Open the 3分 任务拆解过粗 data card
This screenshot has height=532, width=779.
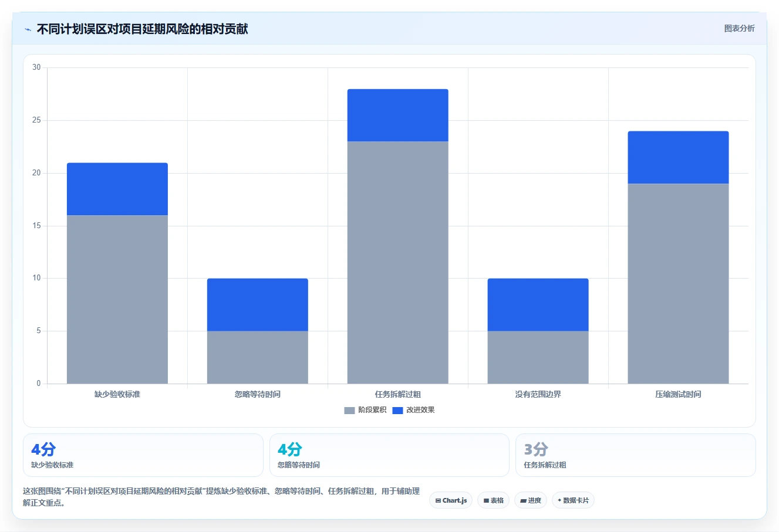(x=635, y=455)
